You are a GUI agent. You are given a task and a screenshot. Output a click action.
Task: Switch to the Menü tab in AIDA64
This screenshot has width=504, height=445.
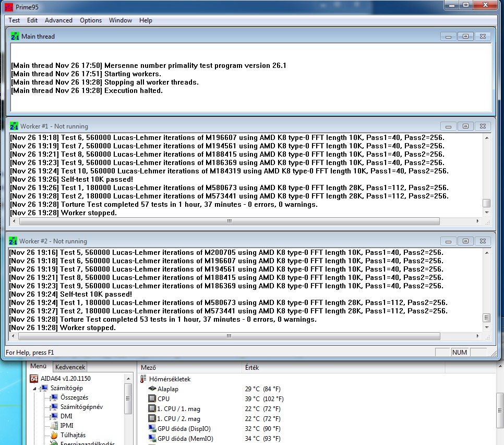(38, 366)
